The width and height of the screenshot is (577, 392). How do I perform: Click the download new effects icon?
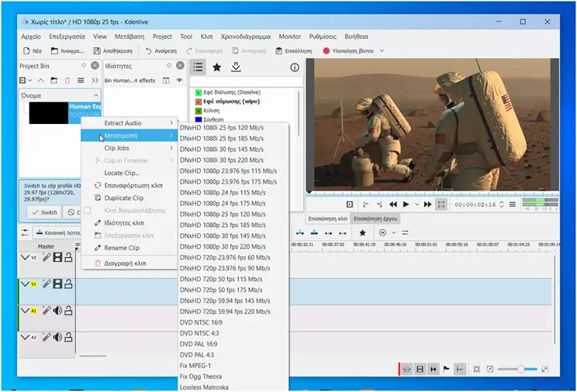click(236, 67)
